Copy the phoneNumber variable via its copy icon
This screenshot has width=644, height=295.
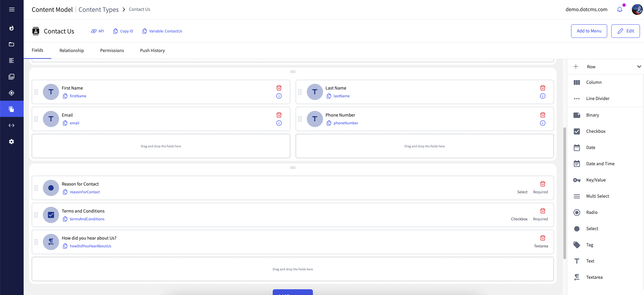coord(329,123)
